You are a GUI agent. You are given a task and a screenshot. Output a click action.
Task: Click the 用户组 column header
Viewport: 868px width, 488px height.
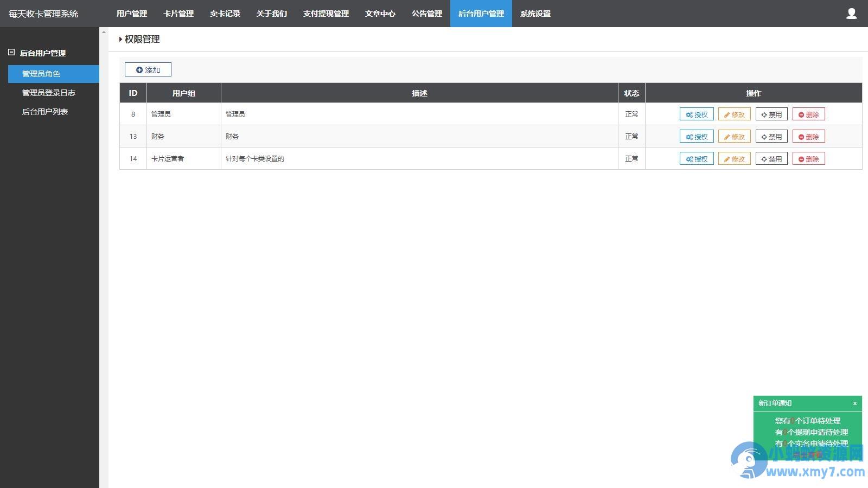[x=184, y=93]
